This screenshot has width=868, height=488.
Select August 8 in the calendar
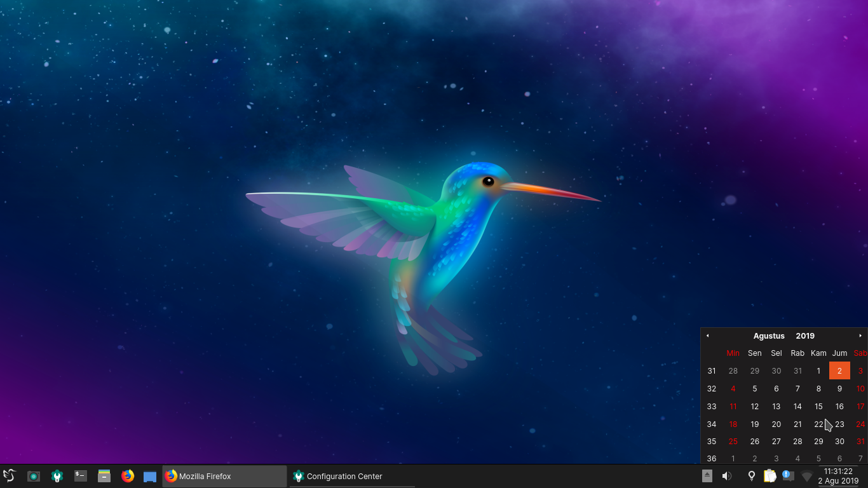(818, 388)
